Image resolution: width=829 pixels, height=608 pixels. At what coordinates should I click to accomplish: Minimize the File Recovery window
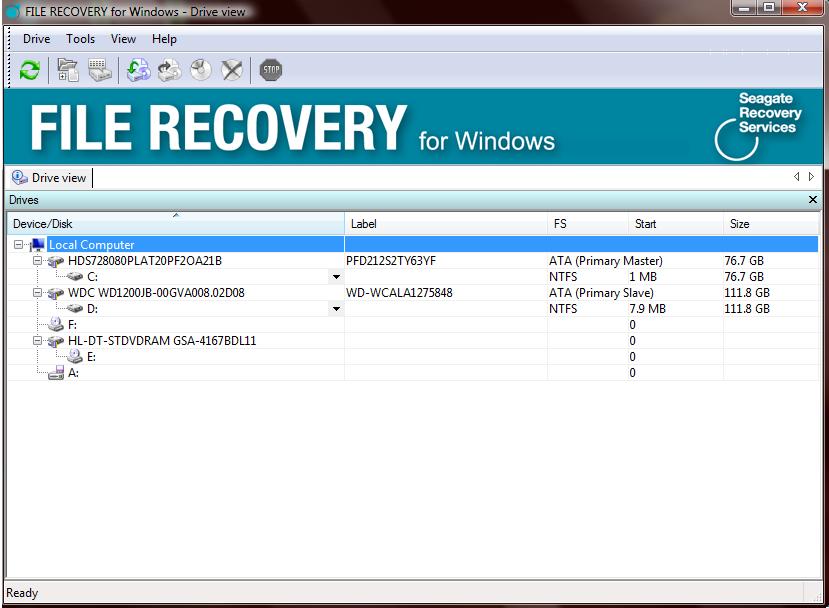coord(744,7)
